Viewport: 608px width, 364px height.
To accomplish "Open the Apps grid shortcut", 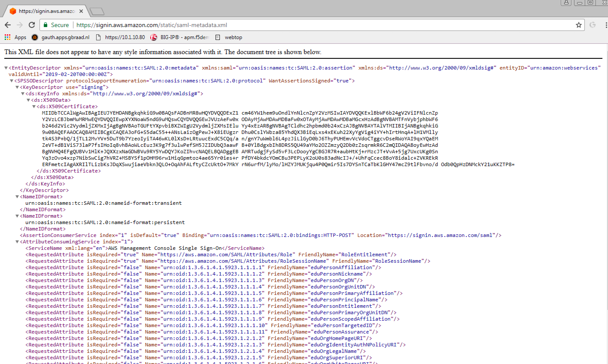I will [x=15, y=37].
